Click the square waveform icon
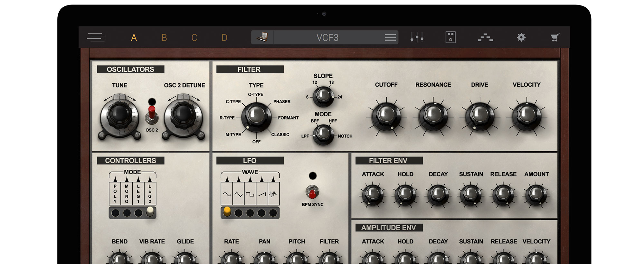This screenshot has width=644, height=264. coord(250,194)
